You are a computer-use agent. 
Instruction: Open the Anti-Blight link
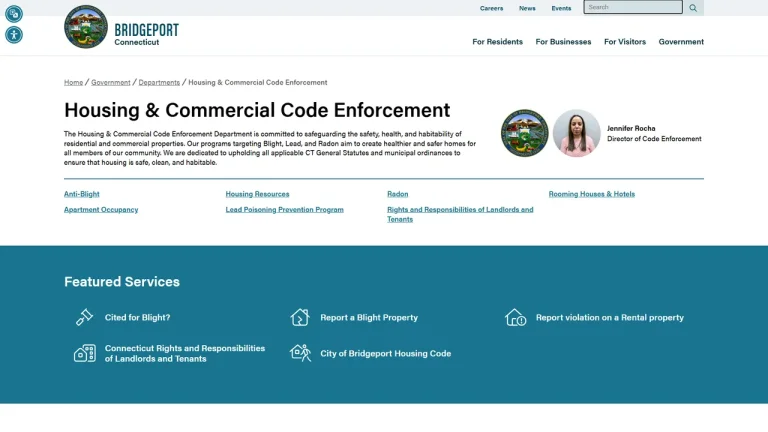tap(81, 194)
